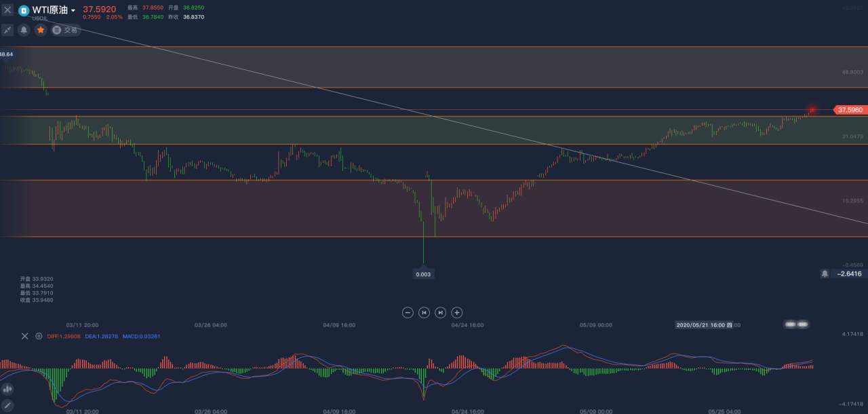Select the -2.6416 price alert label
Image resolution: width=868 pixels, height=414 pixels.
click(849, 274)
